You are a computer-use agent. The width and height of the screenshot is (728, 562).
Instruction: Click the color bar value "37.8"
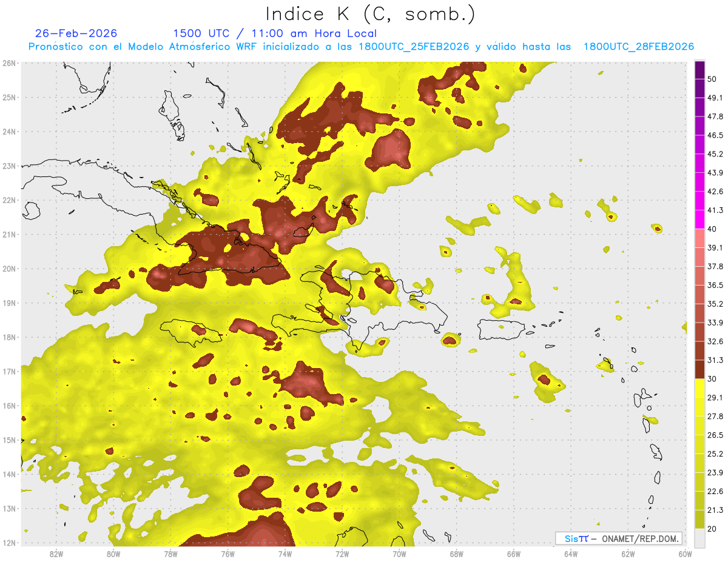pyautogui.click(x=715, y=267)
